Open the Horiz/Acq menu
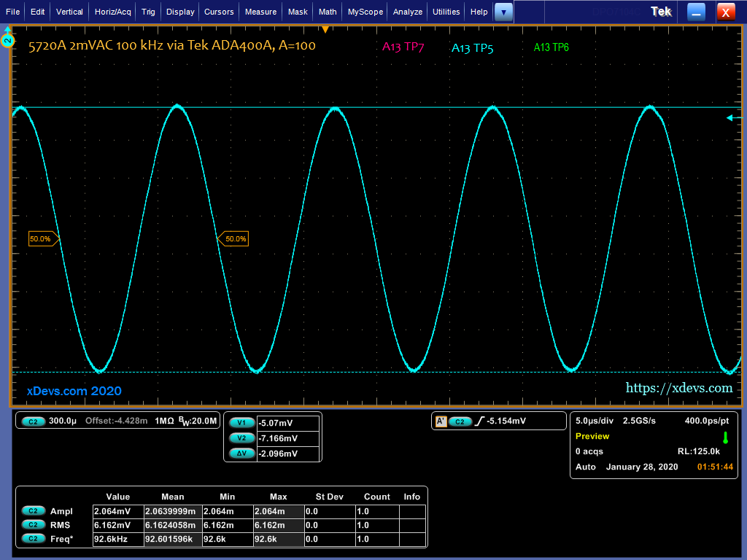The width and height of the screenshot is (747, 560). (112, 12)
